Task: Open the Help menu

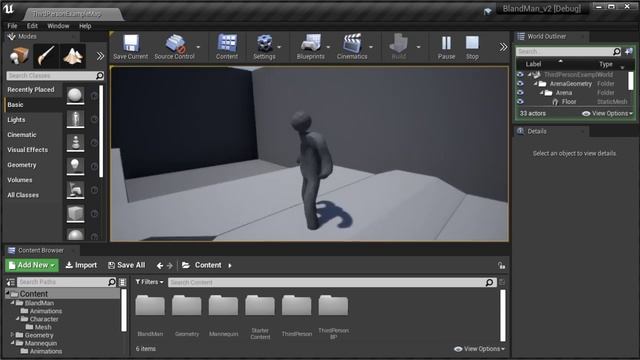Action: pyautogui.click(x=85, y=26)
